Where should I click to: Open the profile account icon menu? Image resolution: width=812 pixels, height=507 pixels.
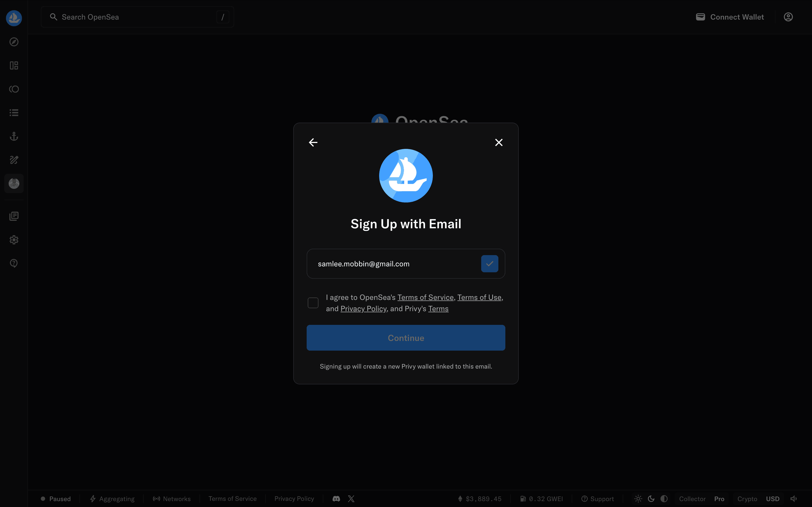click(x=788, y=17)
